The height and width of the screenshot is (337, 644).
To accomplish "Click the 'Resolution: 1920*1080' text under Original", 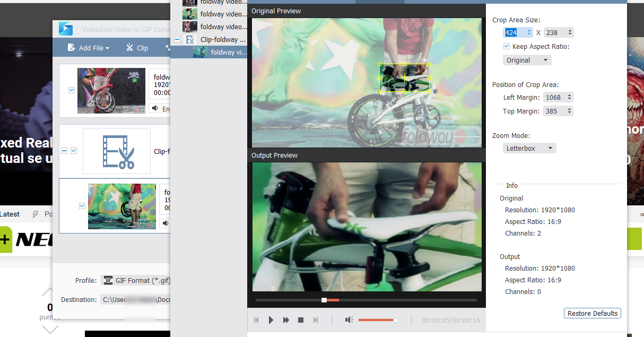I will pos(540,210).
